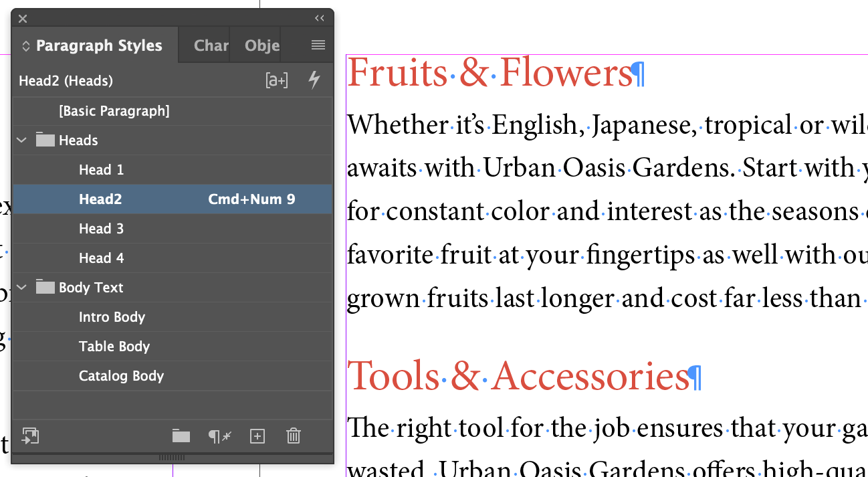Collapse panel using the double-arrow icon
The image size is (868, 477).
(320, 19)
